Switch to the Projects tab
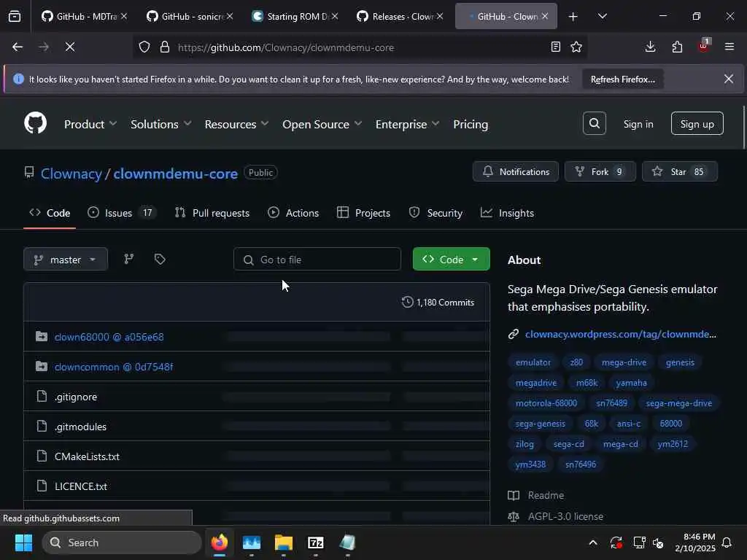Viewport: 747px width, 560px height. pos(363,213)
